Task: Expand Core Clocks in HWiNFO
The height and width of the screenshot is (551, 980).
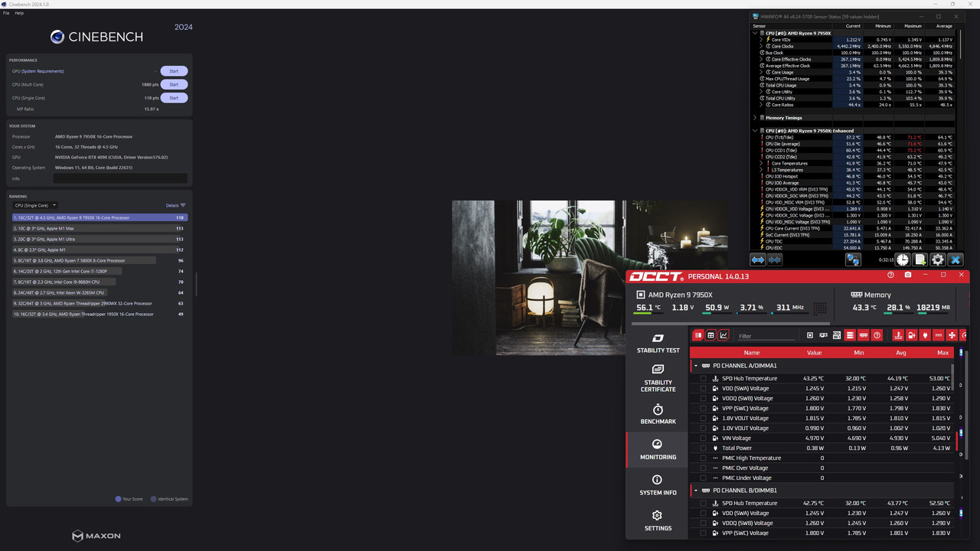Action: click(761, 46)
